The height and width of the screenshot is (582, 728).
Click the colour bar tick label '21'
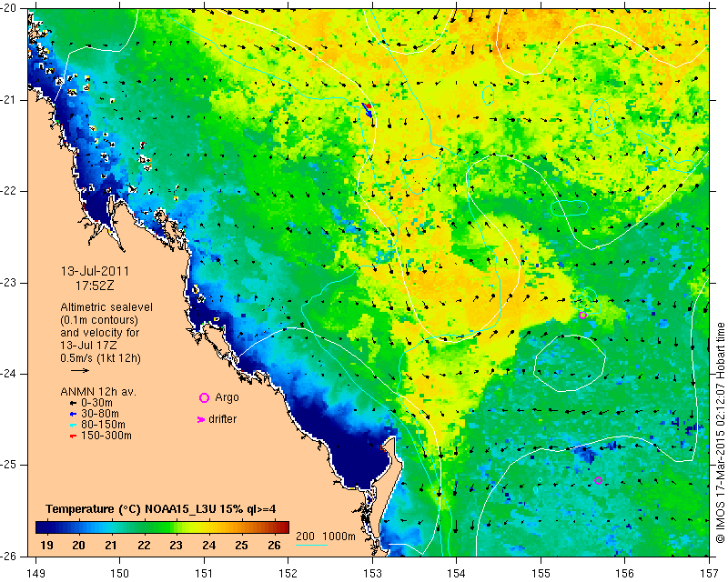[111, 546]
